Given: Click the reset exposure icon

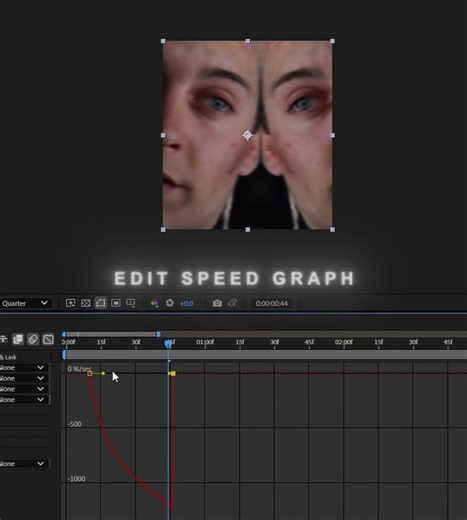Looking at the screenshot, I should [x=170, y=303].
